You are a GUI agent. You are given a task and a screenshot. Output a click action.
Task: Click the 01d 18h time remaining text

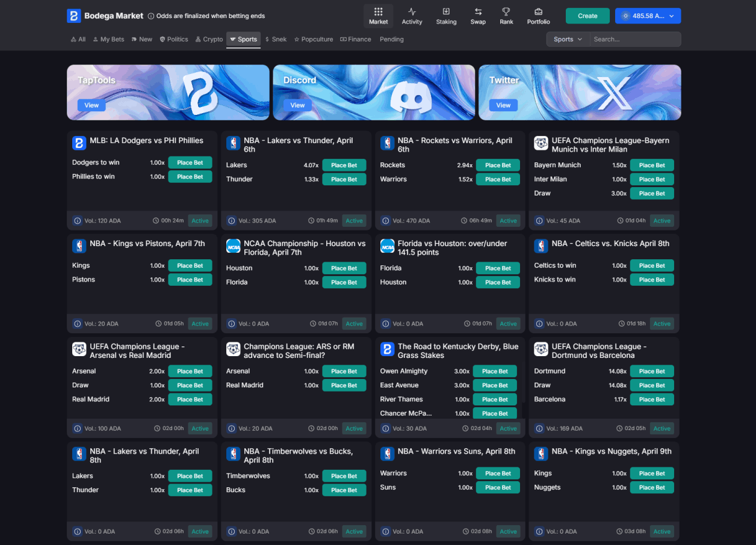(636, 324)
